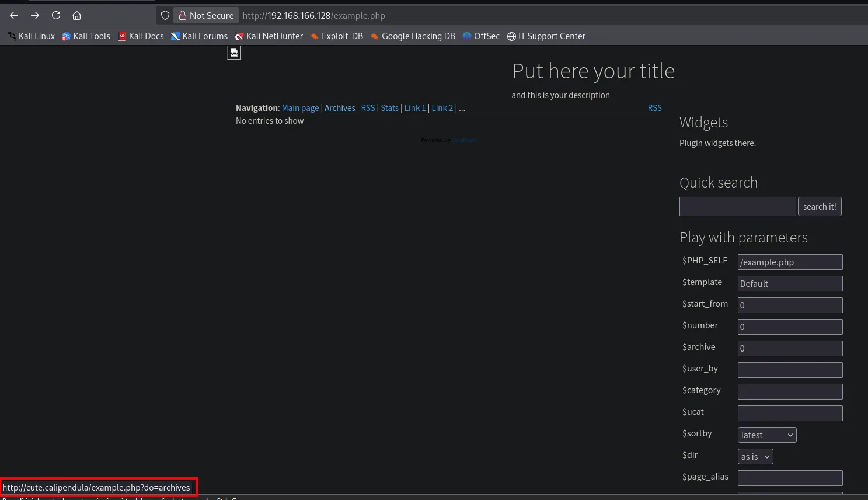Image resolution: width=868 pixels, height=500 pixels.
Task: Click the $user_by input field
Action: point(790,370)
